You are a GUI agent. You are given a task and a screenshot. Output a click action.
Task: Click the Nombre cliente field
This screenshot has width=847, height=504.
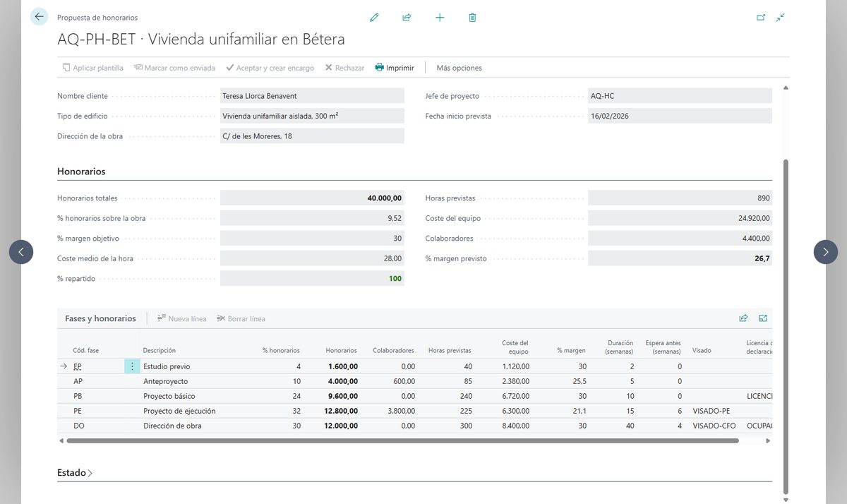[312, 96]
